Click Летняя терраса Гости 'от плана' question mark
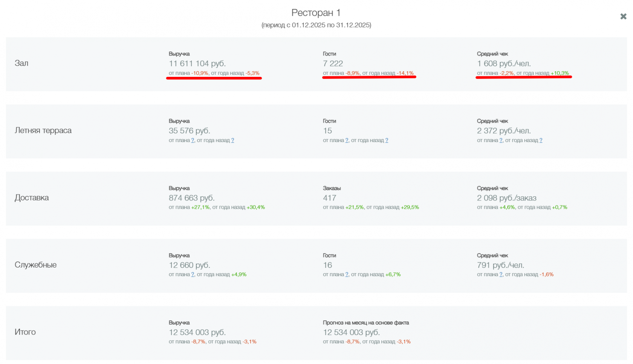633x364 pixels. pos(347,140)
